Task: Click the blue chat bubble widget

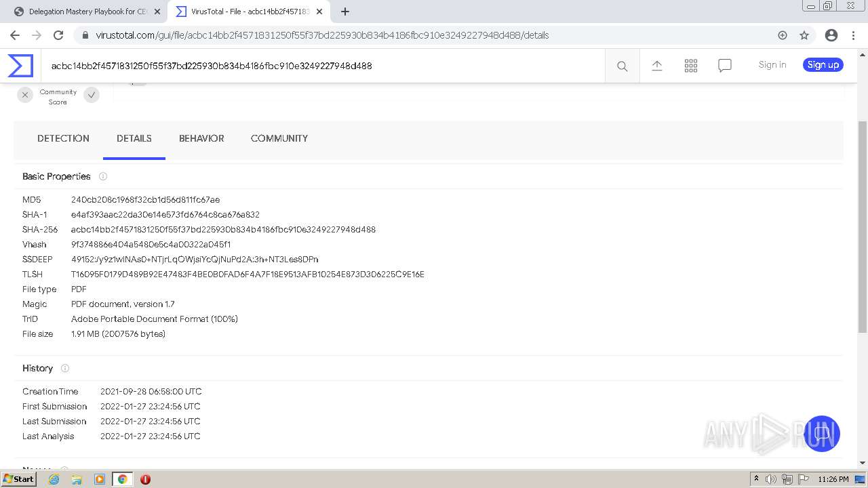Action: click(822, 434)
